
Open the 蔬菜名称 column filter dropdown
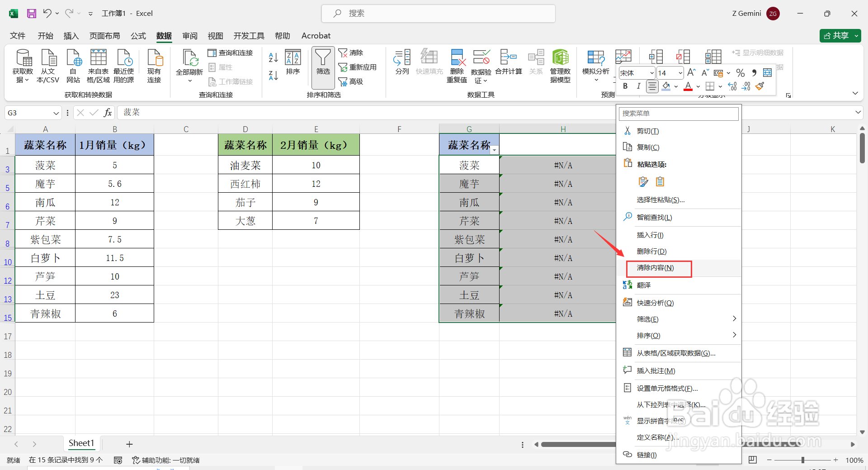[x=495, y=150]
